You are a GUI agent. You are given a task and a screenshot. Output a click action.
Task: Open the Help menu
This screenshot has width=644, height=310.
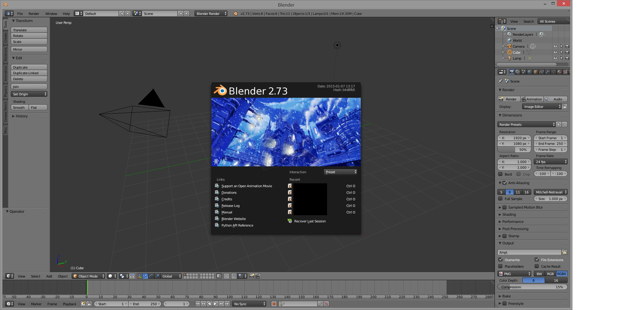pyautogui.click(x=66, y=13)
